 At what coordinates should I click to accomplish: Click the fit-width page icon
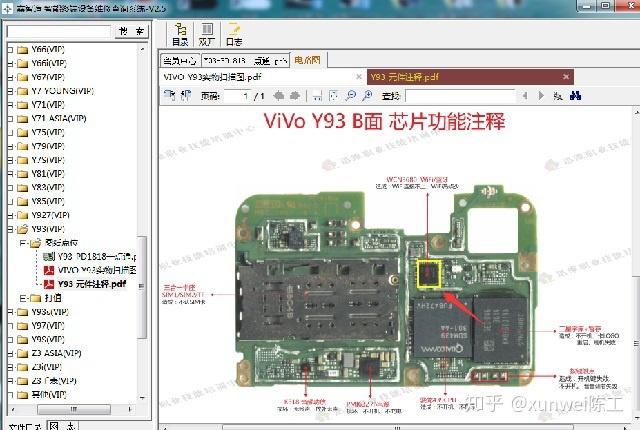pos(317,96)
